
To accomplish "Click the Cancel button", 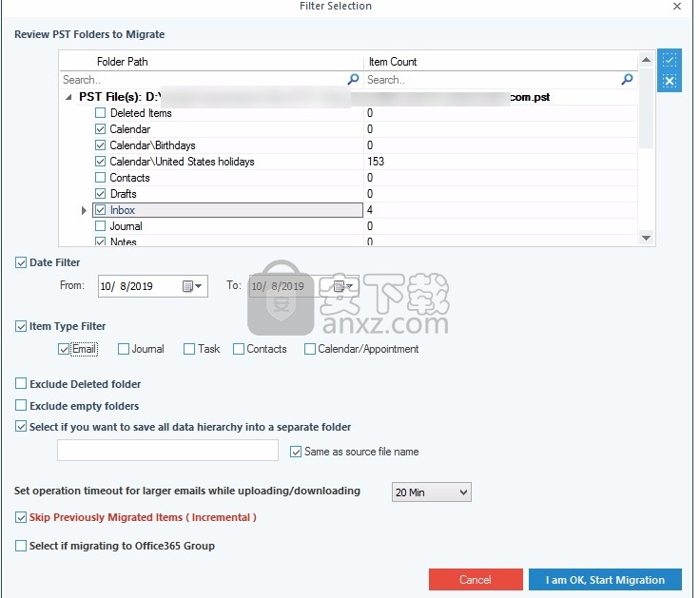I will pos(476,579).
